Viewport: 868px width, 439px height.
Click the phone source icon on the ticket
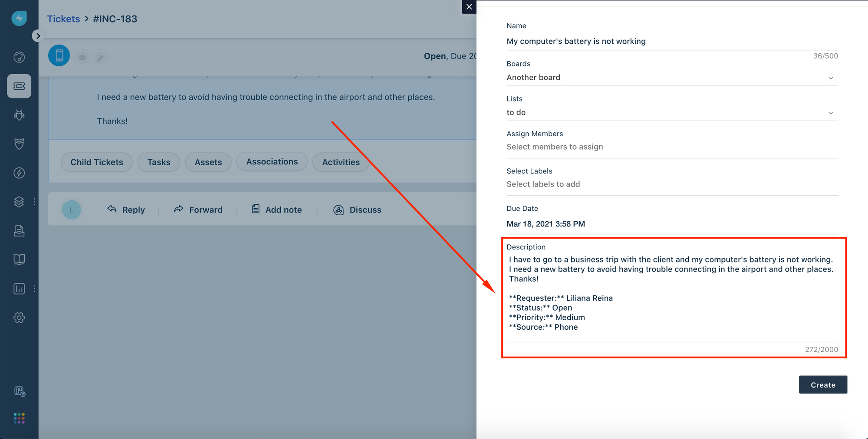point(59,56)
